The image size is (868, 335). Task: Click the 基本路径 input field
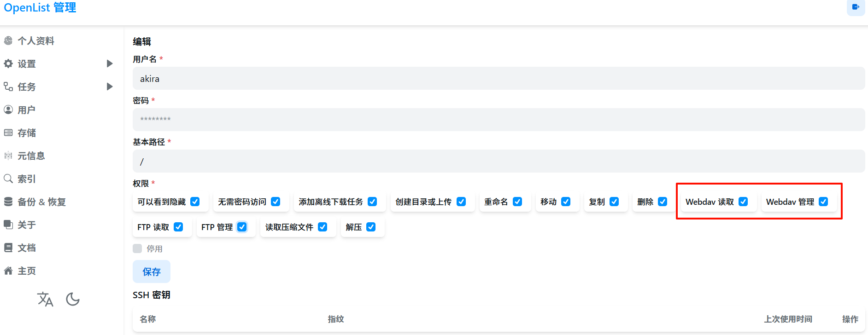499,161
